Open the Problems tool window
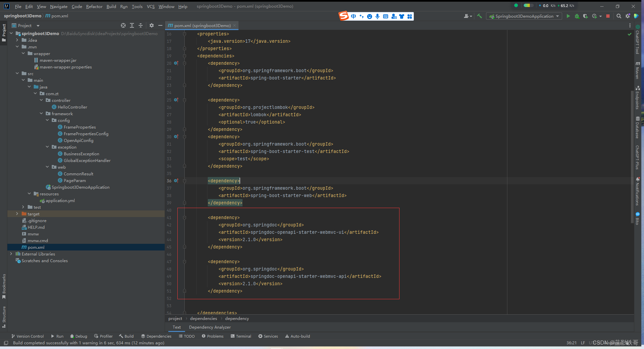This screenshot has width=644, height=349. pos(212,336)
